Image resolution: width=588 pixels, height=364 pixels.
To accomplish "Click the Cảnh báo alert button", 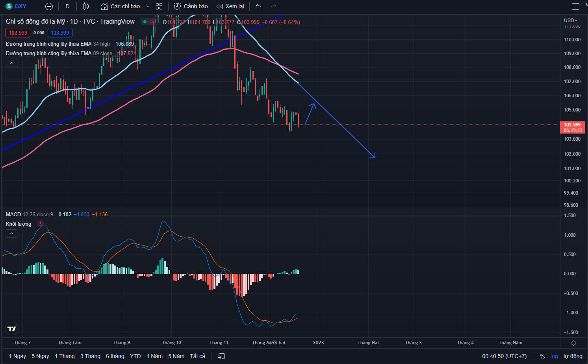I will 191,6.
